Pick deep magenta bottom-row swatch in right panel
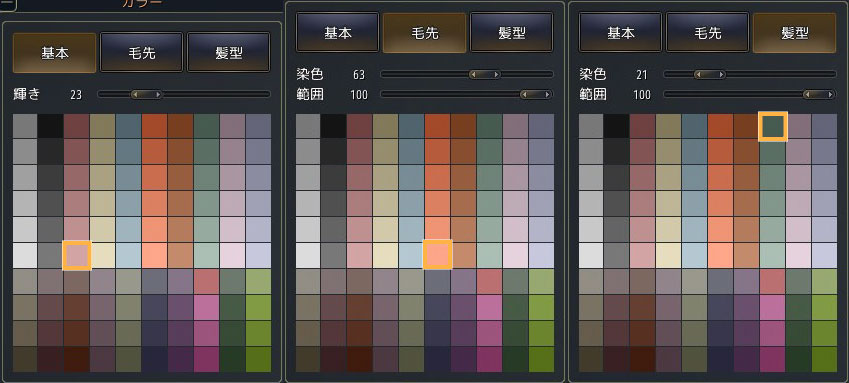 tap(773, 359)
